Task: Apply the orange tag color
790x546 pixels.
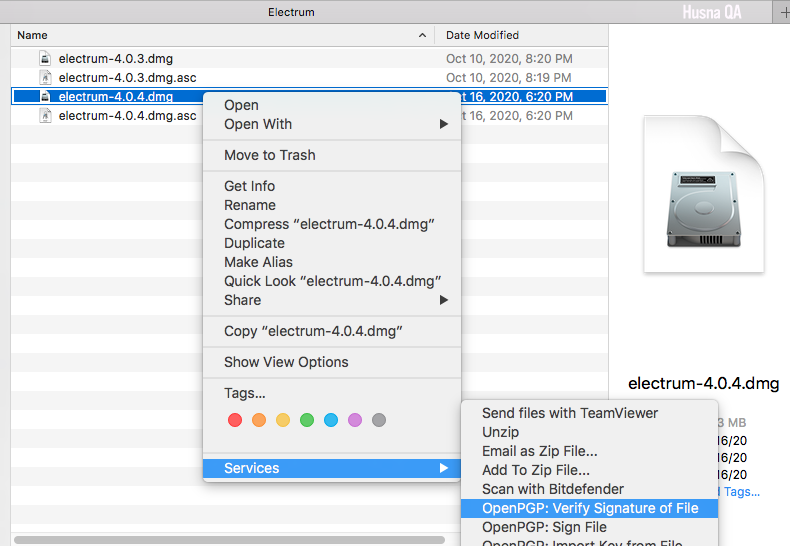Action: (x=259, y=420)
